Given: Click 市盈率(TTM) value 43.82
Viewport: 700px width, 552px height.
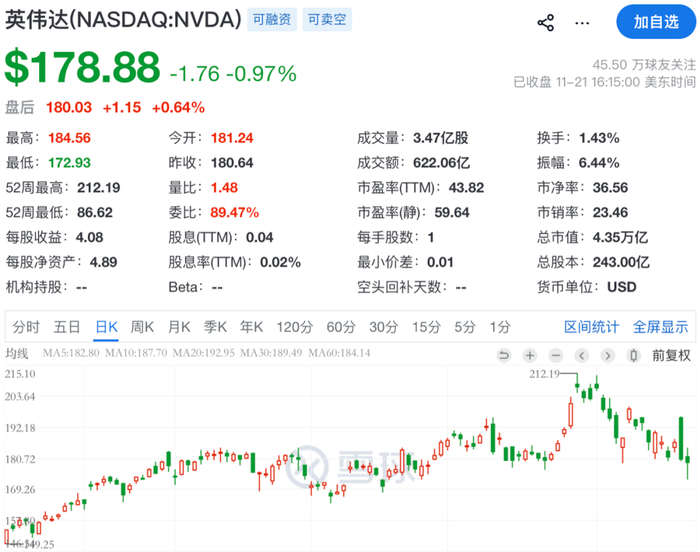Looking at the screenshot, I should point(467,188).
